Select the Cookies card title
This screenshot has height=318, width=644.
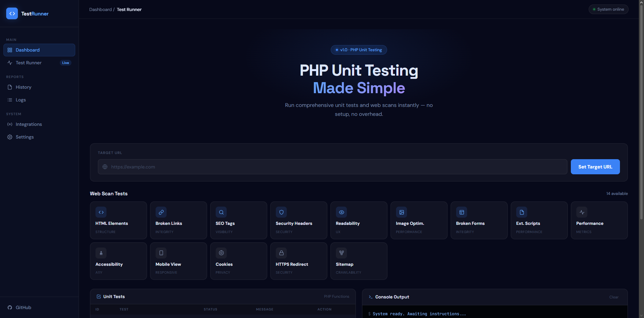(224, 264)
